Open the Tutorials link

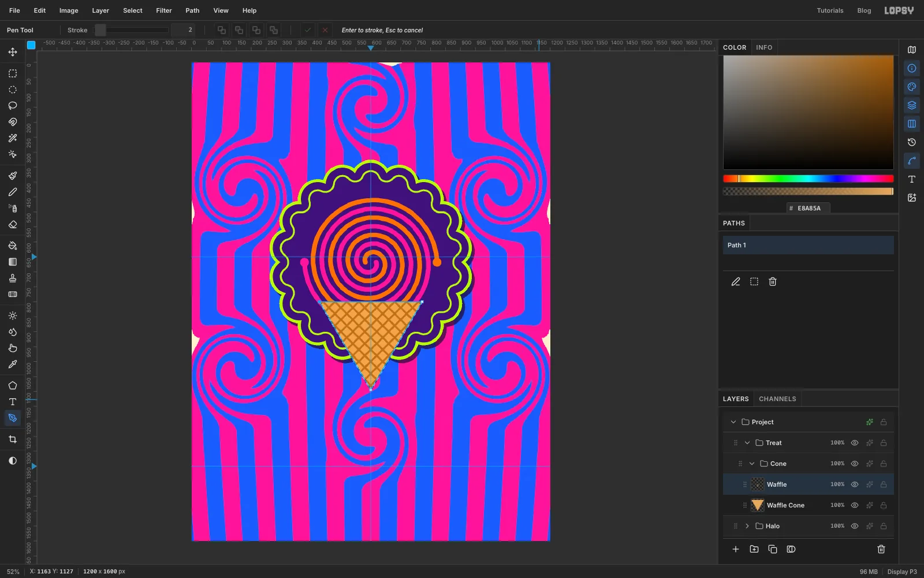[830, 10]
